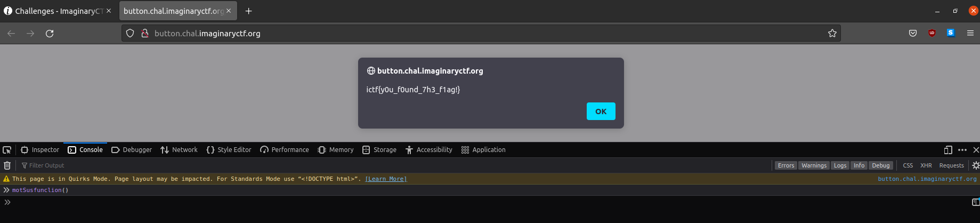Open the console settings gear icon

click(x=976, y=165)
